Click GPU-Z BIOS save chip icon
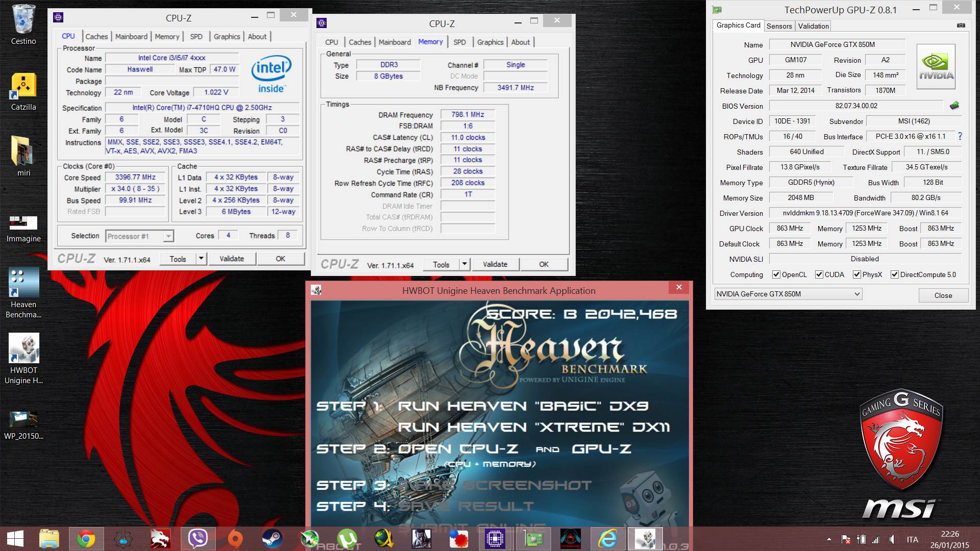 [954, 106]
